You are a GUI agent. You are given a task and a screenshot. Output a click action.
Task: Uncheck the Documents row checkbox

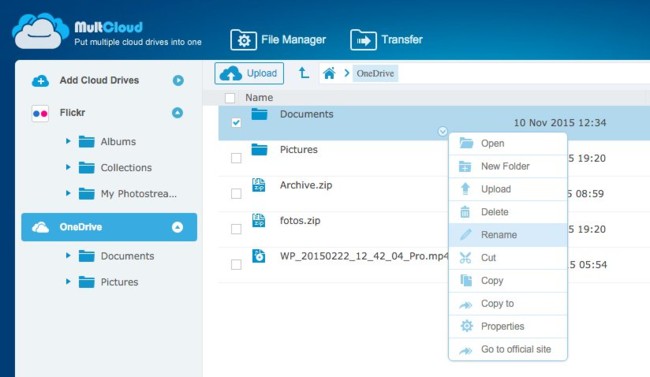click(236, 123)
